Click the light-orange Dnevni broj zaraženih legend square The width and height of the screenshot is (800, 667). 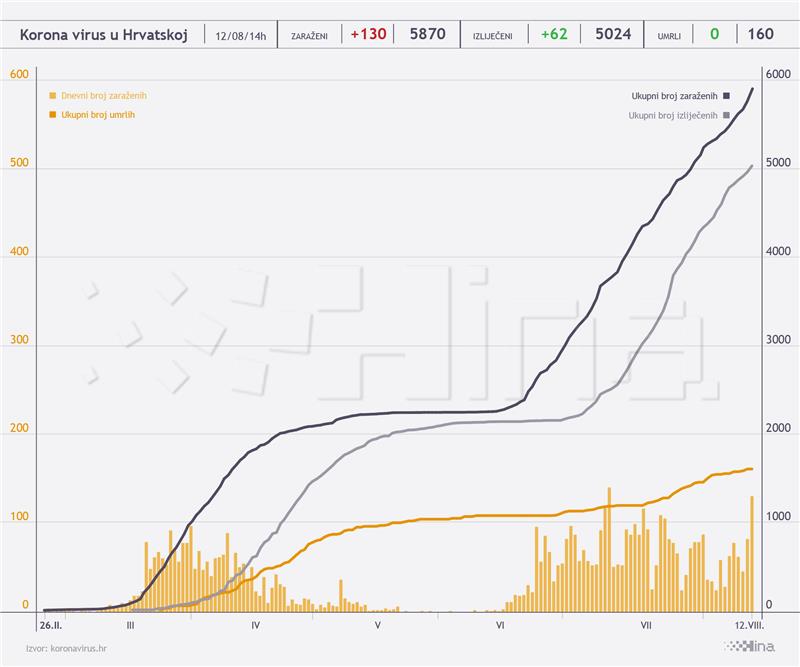coord(53,95)
